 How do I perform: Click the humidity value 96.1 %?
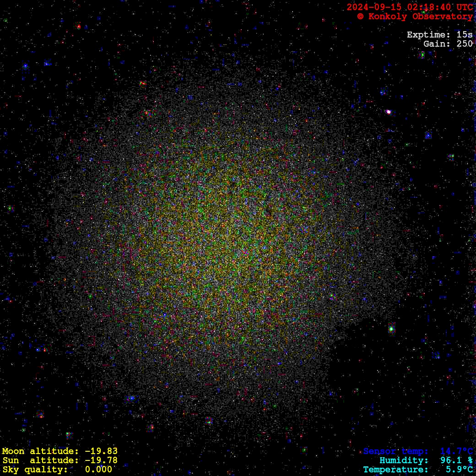[x=456, y=460]
